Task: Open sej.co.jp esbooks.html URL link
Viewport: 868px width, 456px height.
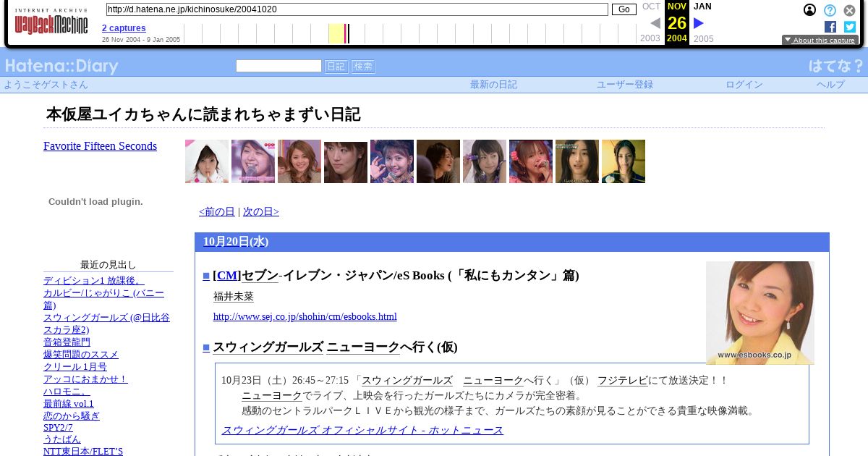Action: click(x=305, y=317)
